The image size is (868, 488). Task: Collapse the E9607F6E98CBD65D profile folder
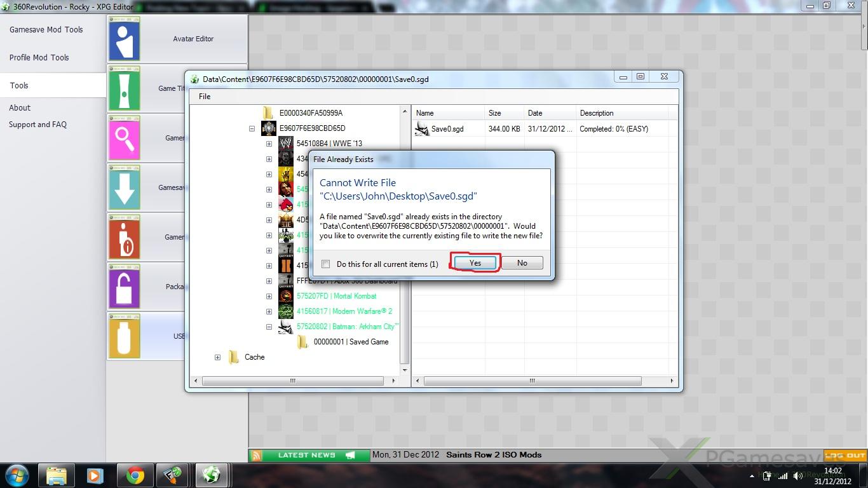(x=252, y=128)
